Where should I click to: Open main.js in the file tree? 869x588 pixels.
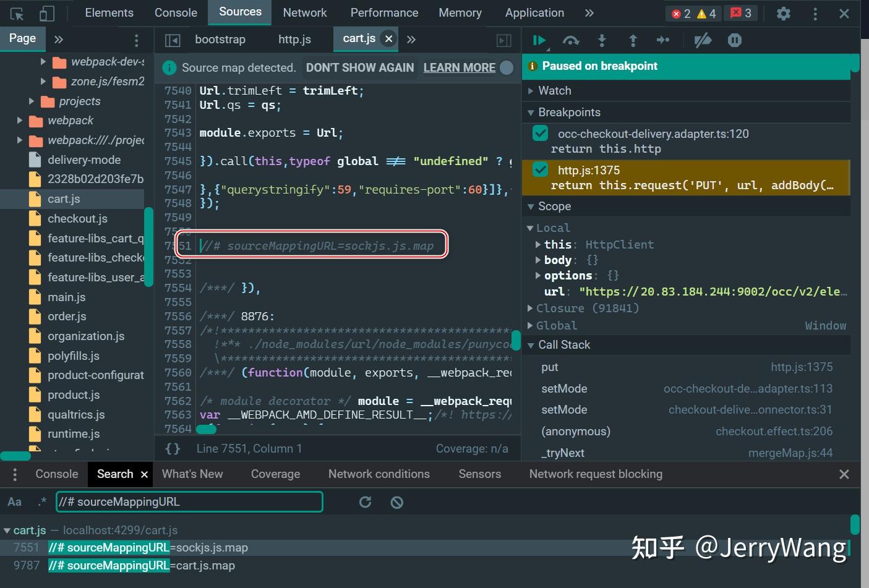(x=66, y=297)
